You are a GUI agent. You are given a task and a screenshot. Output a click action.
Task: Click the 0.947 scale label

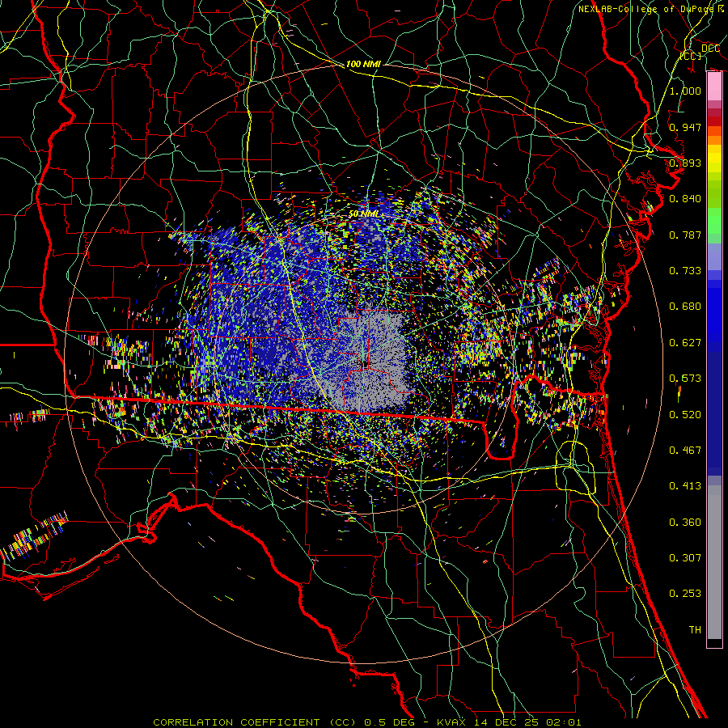(x=685, y=127)
